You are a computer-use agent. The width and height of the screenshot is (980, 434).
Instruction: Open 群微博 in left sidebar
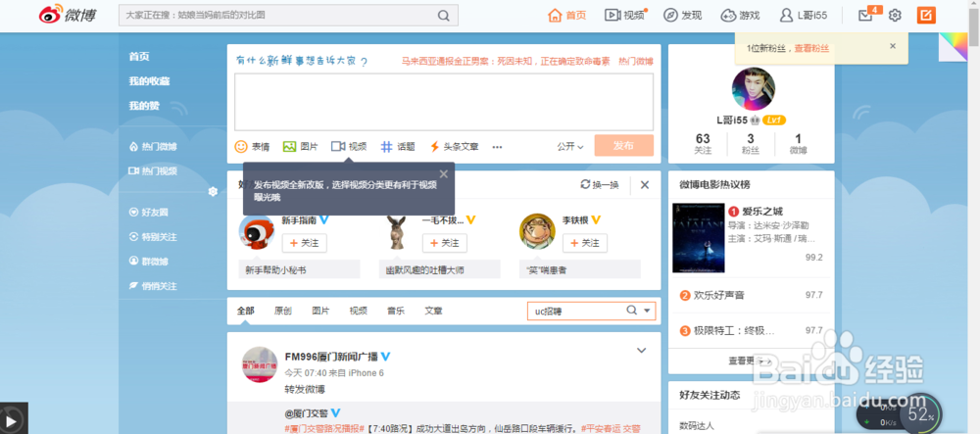pyautogui.click(x=148, y=262)
